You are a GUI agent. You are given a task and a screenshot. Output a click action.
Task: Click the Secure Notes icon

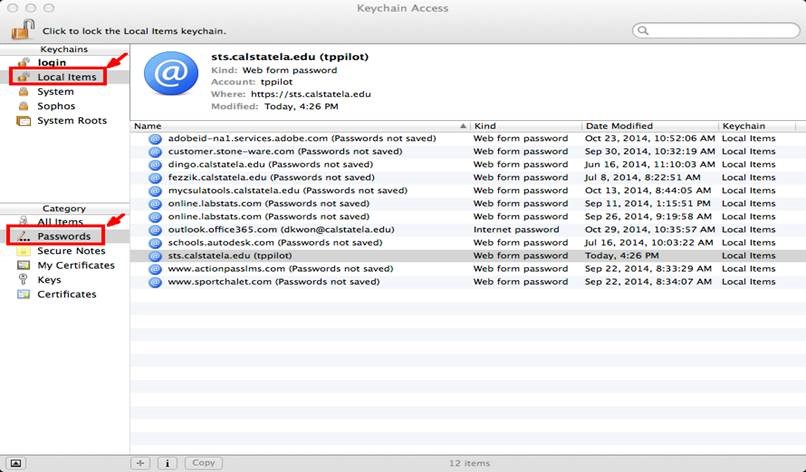(x=23, y=251)
